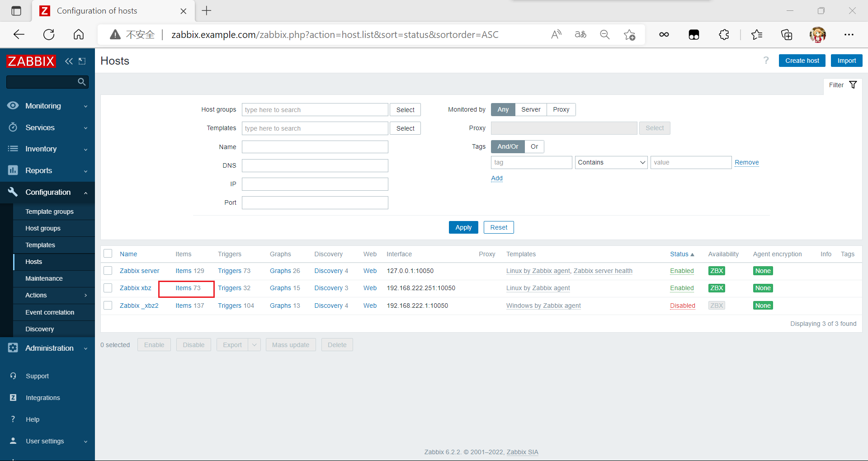This screenshot has height=461, width=868.
Task: Tick the select-all hosts checkbox in header
Action: (108, 254)
